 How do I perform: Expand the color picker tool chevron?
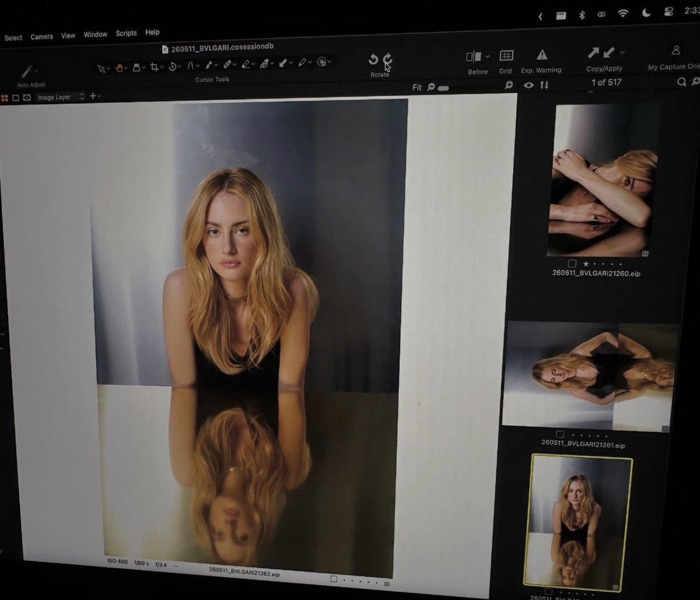click(329, 61)
